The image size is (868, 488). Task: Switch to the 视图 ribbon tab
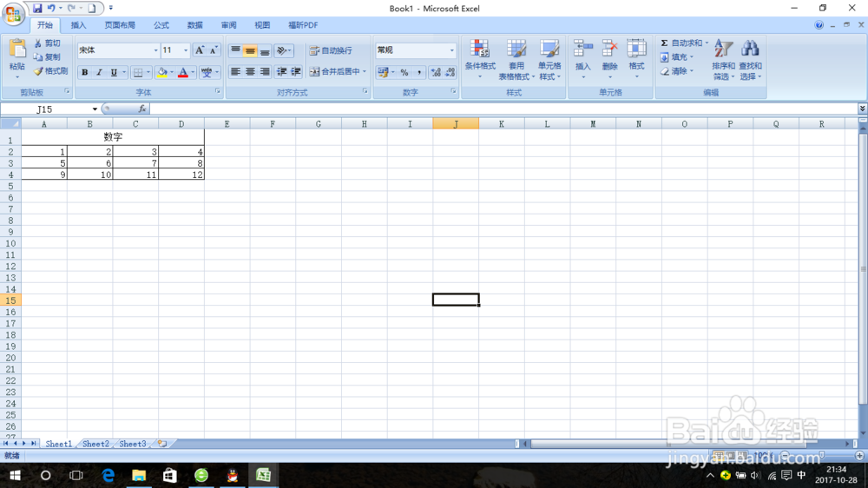coord(262,25)
